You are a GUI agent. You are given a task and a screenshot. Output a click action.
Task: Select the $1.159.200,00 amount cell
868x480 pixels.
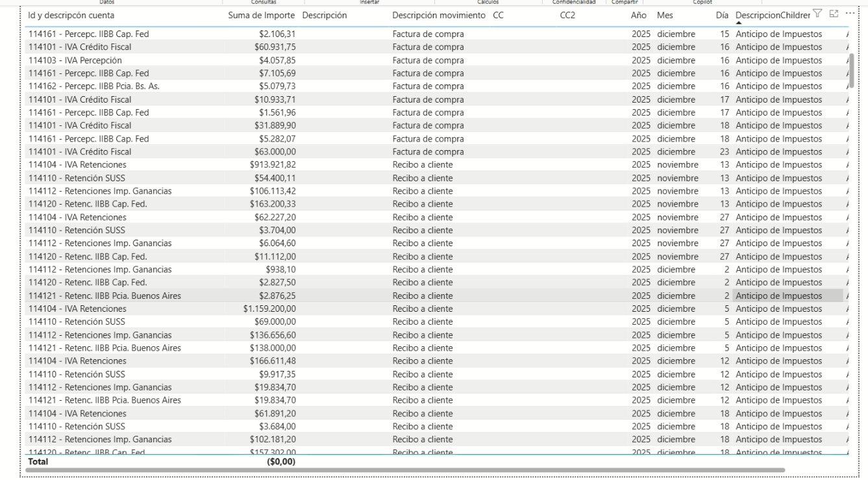pyautogui.click(x=266, y=309)
